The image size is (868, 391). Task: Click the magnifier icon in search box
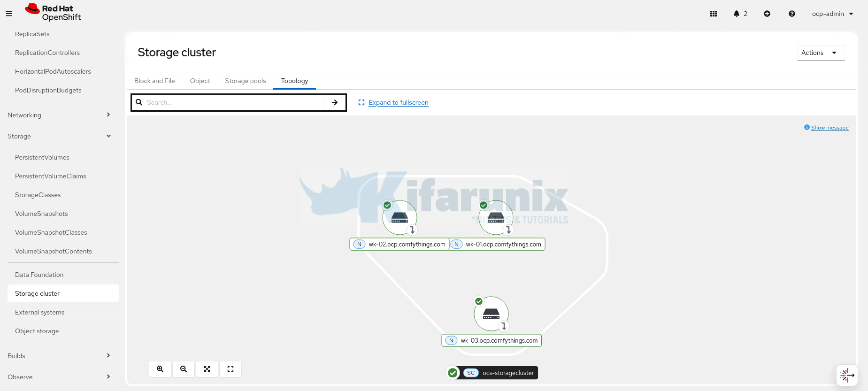139,102
